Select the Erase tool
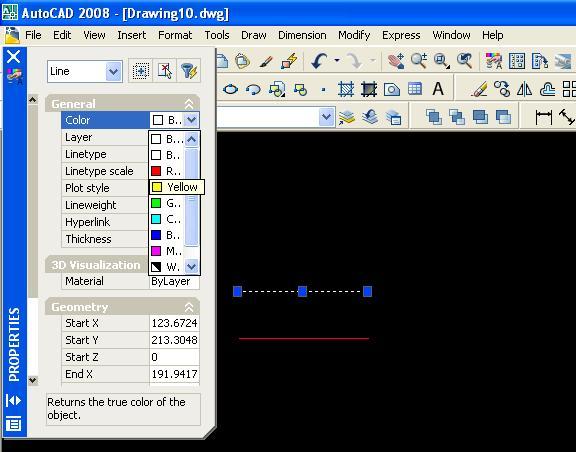This screenshot has width=576, height=452. 479,89
